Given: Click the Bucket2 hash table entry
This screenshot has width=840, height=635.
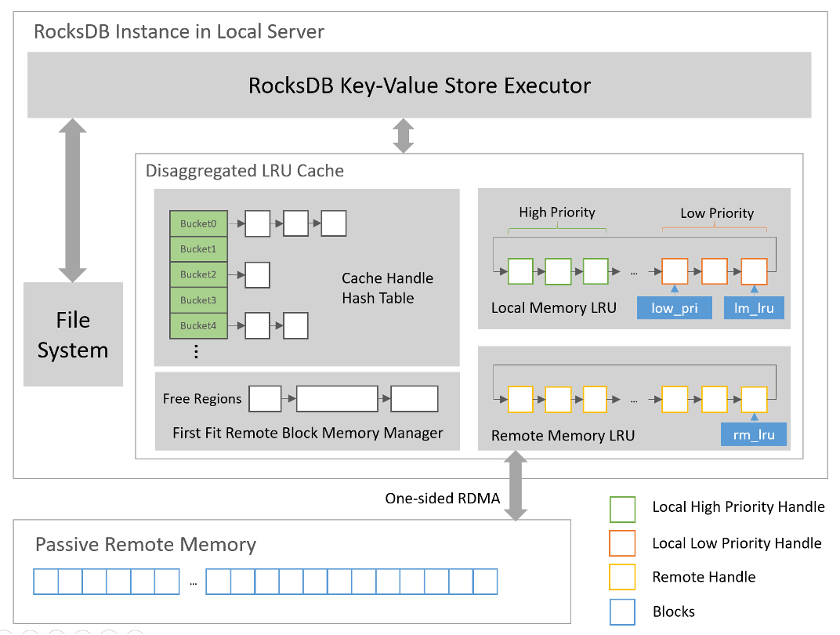Looking at the screenshot, I should (x=198, y=274).
